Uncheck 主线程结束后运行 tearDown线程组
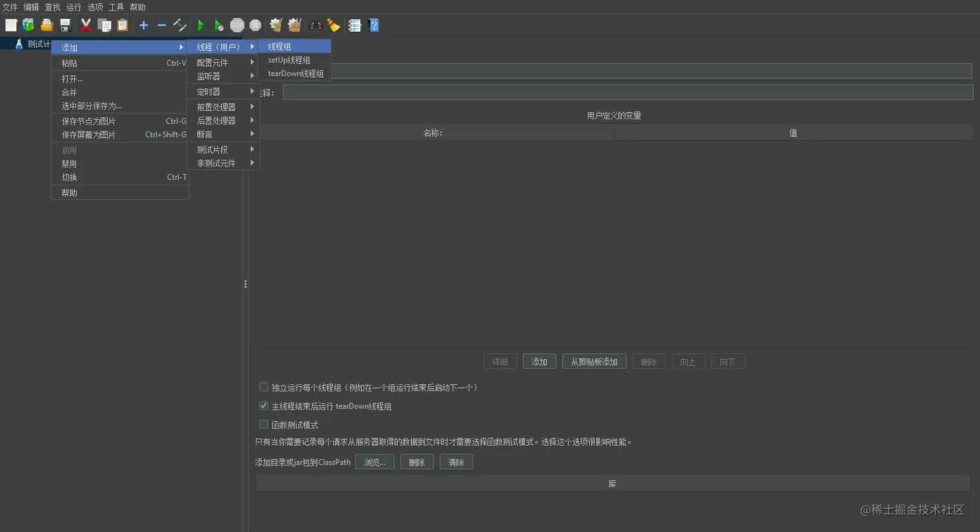 264,406
